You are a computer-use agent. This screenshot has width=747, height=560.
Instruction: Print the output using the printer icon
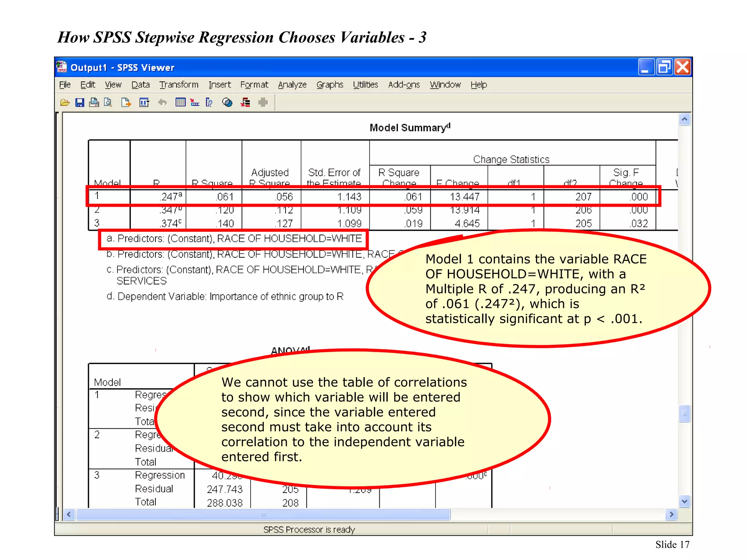pos(94,103)
